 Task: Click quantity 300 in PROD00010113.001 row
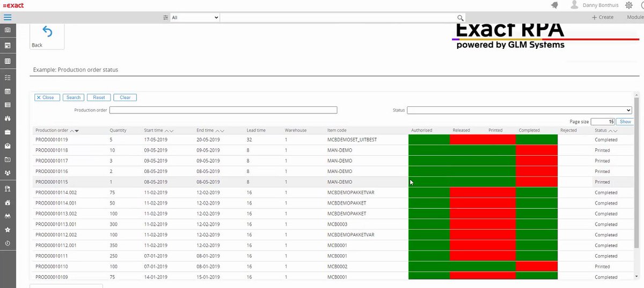[x=113, y=224]
